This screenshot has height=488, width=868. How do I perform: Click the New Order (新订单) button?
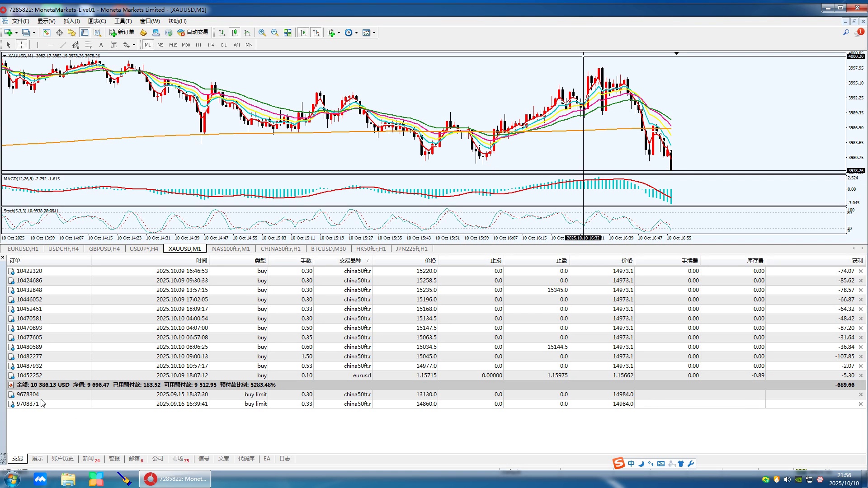(x=122, y=32)
